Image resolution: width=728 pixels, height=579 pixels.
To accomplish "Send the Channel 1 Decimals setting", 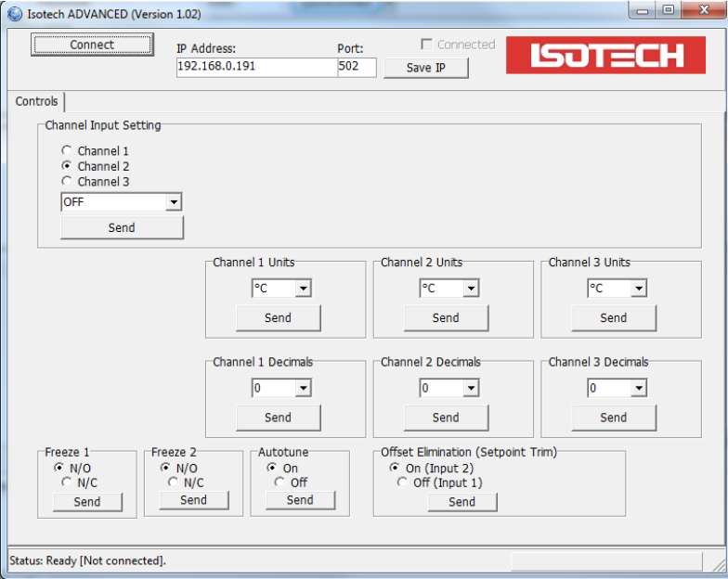I will 279,418.
